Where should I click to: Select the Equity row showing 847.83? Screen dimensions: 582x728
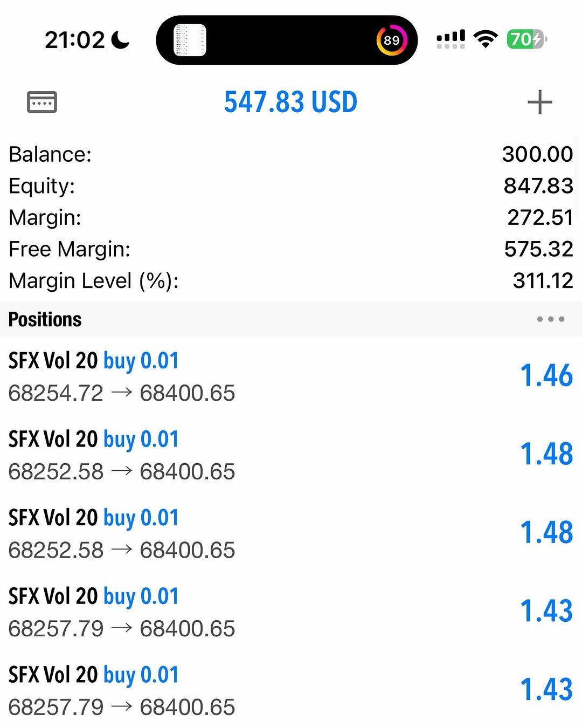click(291, 186)
